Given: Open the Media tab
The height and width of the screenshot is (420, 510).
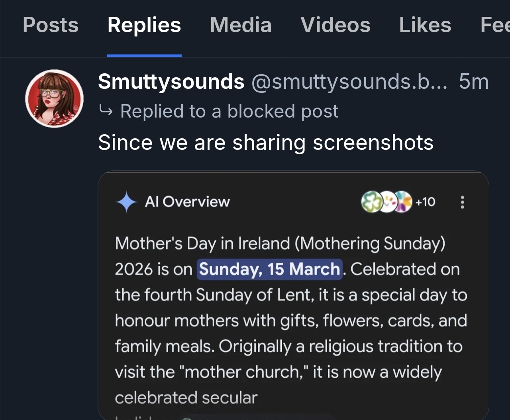Looking at the screenshot, I should tap(241, 25).
